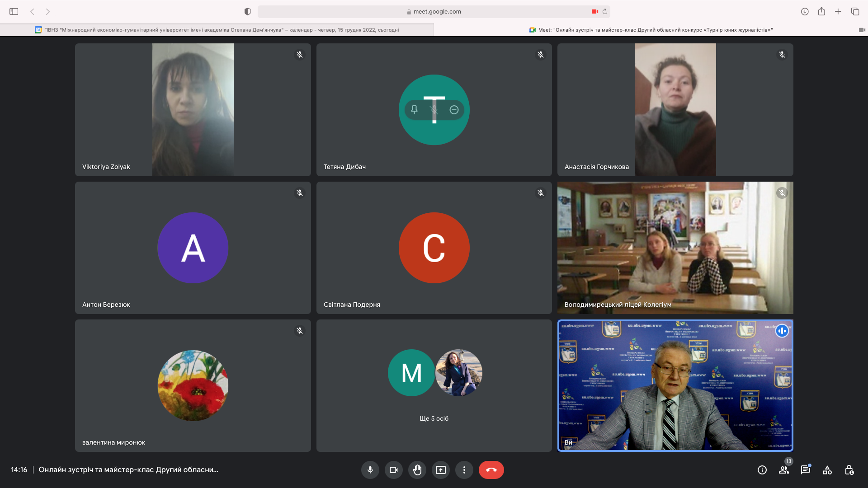Click the 14:16 meeting clock

coord(19,470)
